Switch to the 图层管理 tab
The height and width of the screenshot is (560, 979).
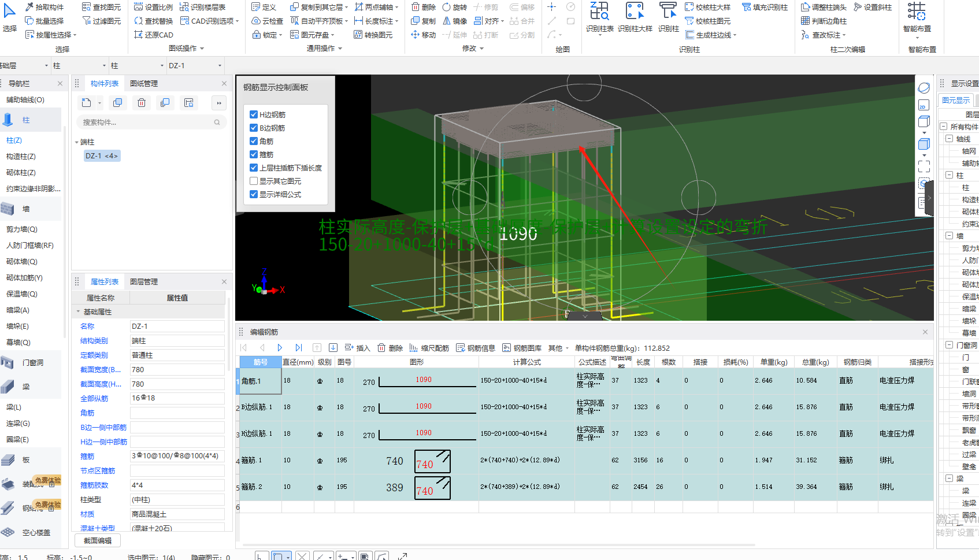click(144, 282)
